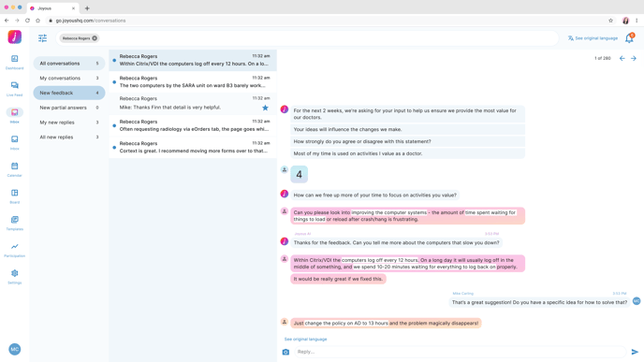Click the question 'How can we free up more of your time'
The height and width of the screenshot is (362, 644).
374,195
